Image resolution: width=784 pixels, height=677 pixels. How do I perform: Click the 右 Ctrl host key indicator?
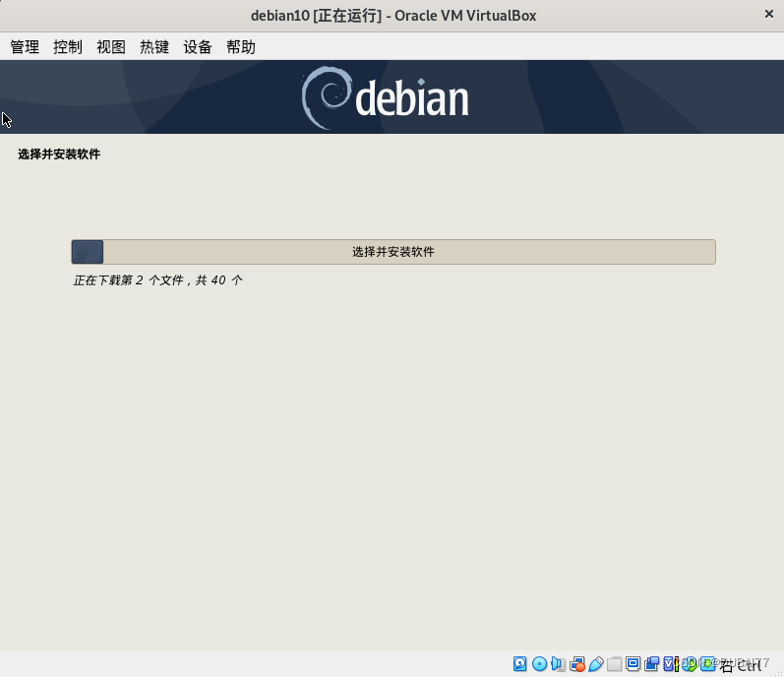[x=741, y=665]
